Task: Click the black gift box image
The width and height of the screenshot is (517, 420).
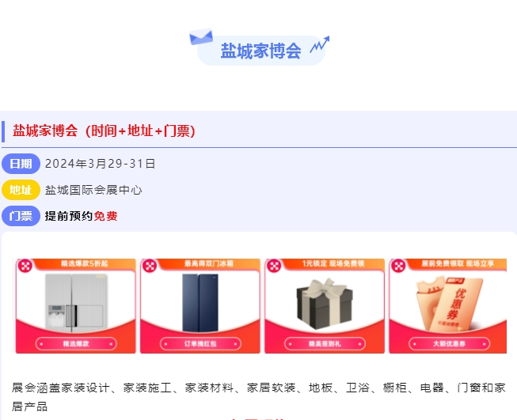Action: point(325,304)
